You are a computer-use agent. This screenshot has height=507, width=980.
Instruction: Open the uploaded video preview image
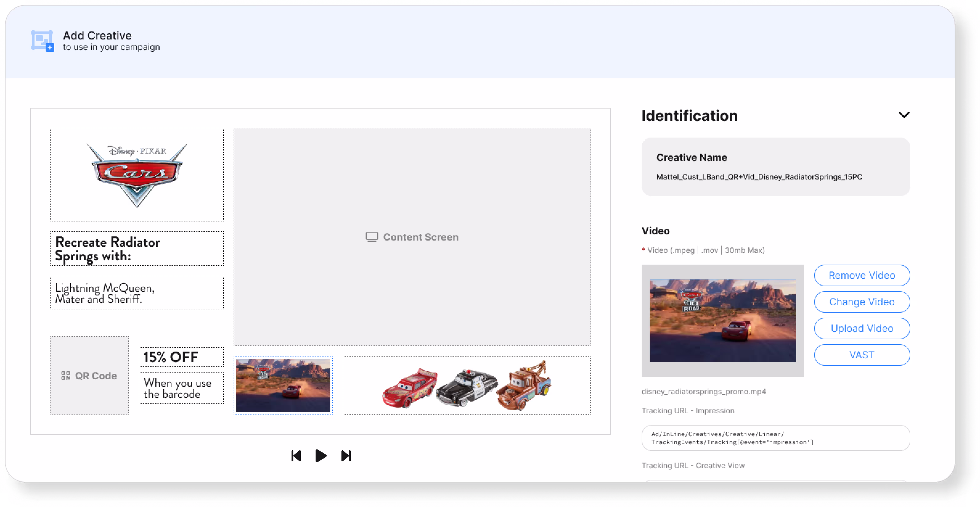722,320
